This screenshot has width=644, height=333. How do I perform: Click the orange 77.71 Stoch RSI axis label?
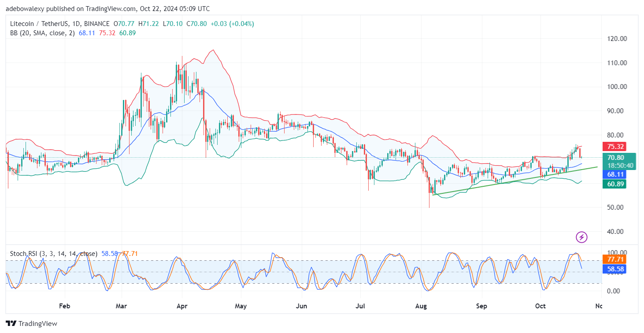(x=615, y=259)
